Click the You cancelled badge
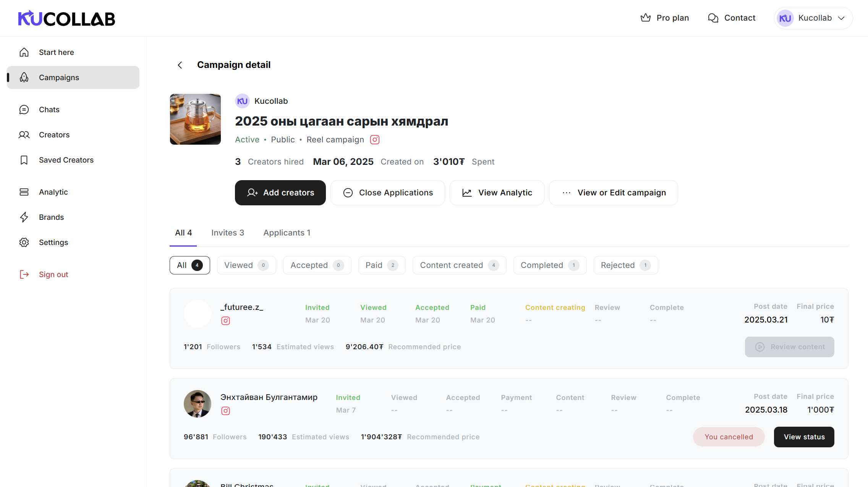This screenshot has width=868, height=487. click(x=729, y=437)
